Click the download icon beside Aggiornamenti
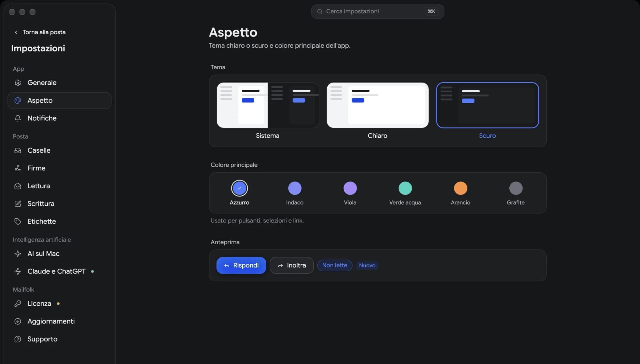This screenshot has width=640, height=364. (18, 321)
